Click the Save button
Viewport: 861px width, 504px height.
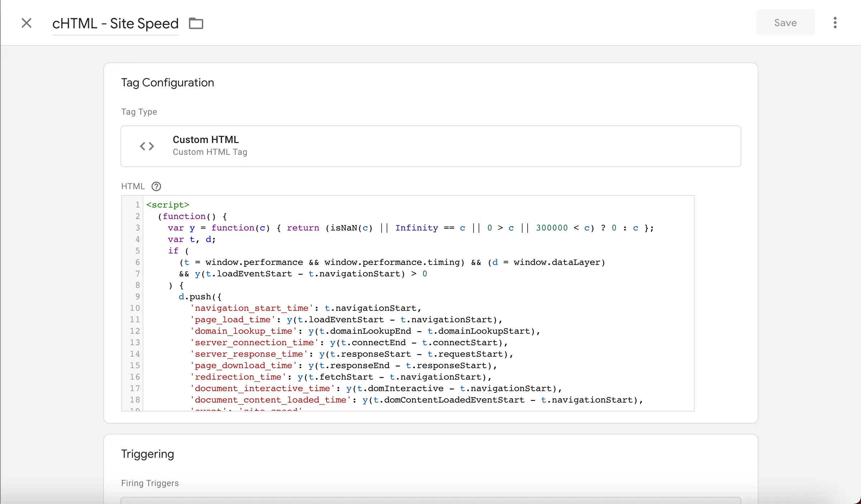(785, 23)
